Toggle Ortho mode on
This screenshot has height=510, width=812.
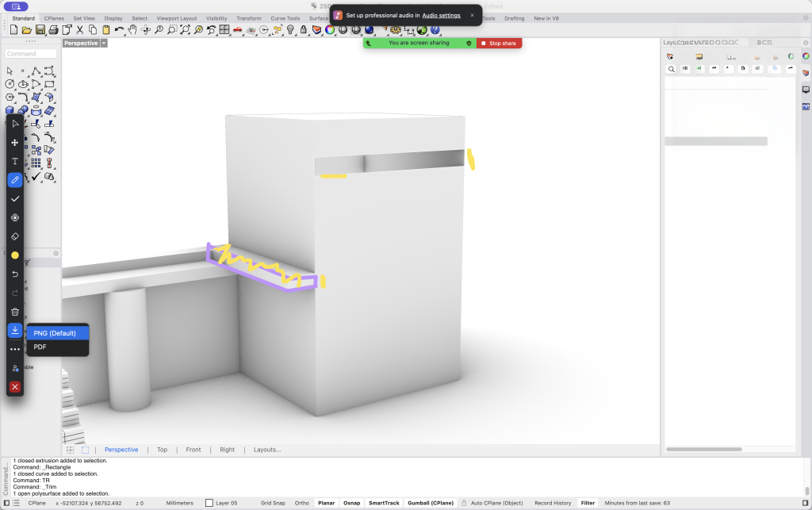pos(301,503)
